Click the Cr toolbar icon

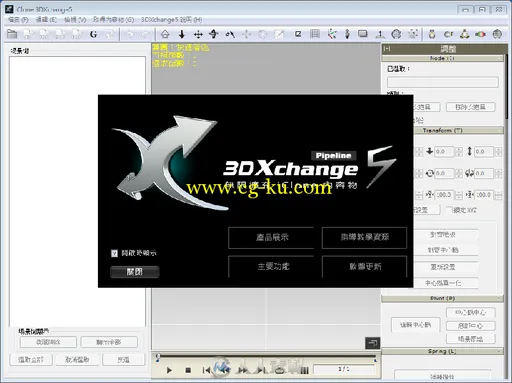coord(449,34)
